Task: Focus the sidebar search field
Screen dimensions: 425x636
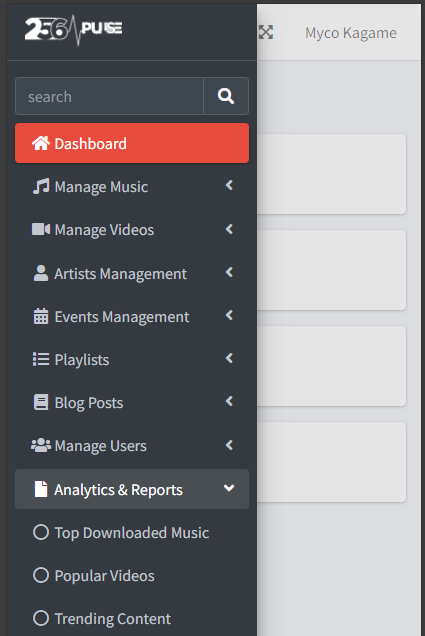Action: pyautogui.click(x=109, y=96)
